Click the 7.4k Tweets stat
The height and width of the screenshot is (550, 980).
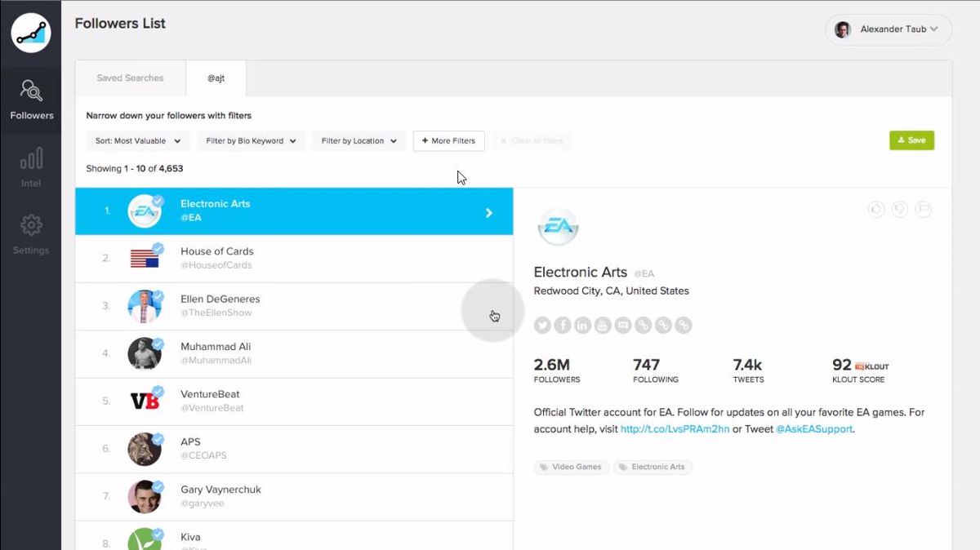748,370
